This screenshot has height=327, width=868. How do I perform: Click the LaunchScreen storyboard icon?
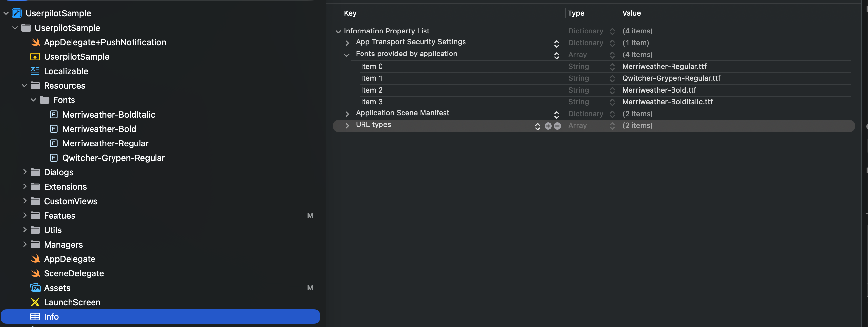point(35,302)
